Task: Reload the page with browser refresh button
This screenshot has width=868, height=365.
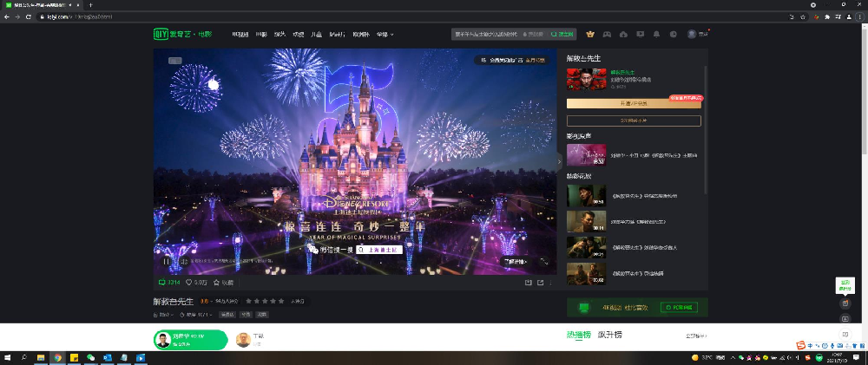Action: click(29, 17)
